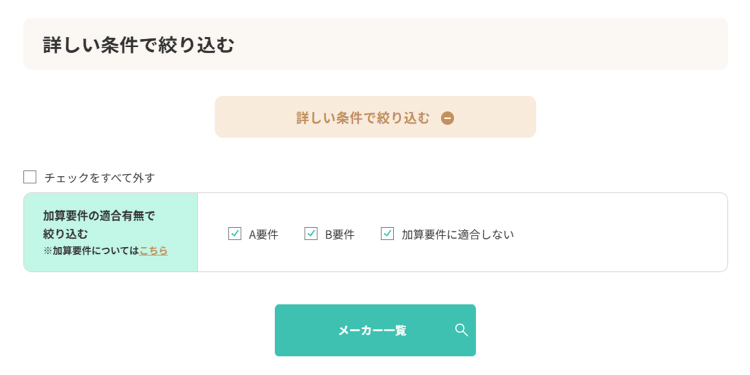Collapse the 詳しい条件で絞り込む filter section
This screenshot has height=375, width=750.
click(375, 117)
